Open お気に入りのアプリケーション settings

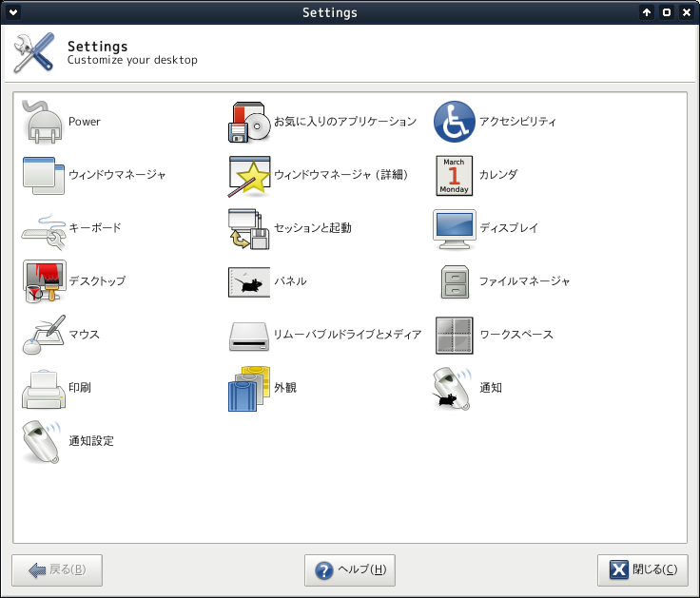click(250, 122)
